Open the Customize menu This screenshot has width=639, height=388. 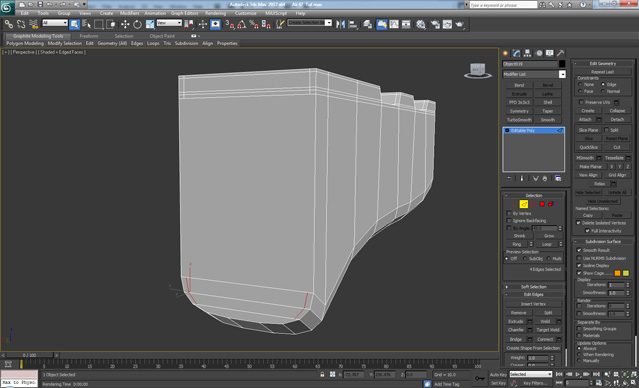(245, 13)
